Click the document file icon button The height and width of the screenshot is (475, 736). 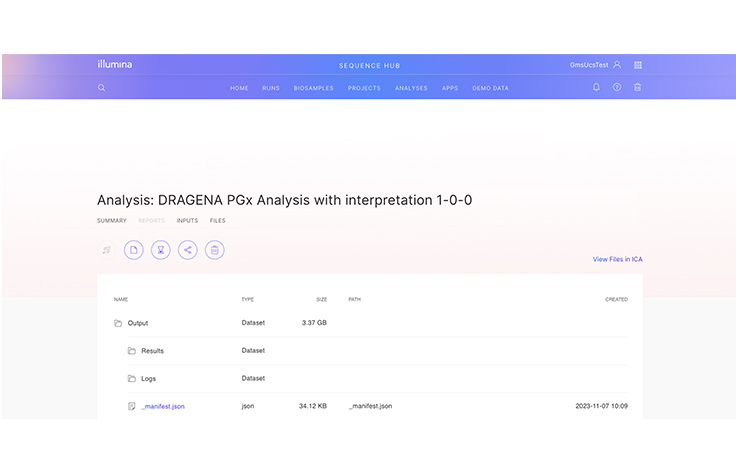tap(133, 250)
